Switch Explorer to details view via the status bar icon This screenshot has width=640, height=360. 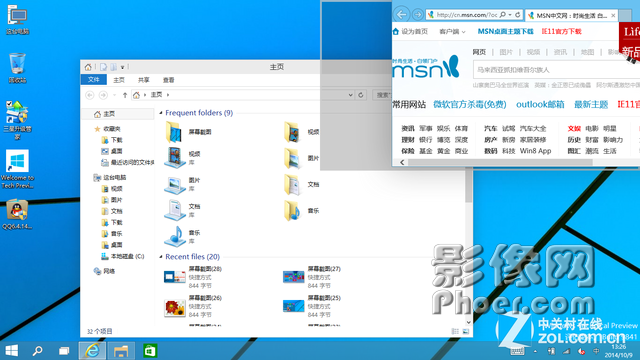[x=455, y=331]
